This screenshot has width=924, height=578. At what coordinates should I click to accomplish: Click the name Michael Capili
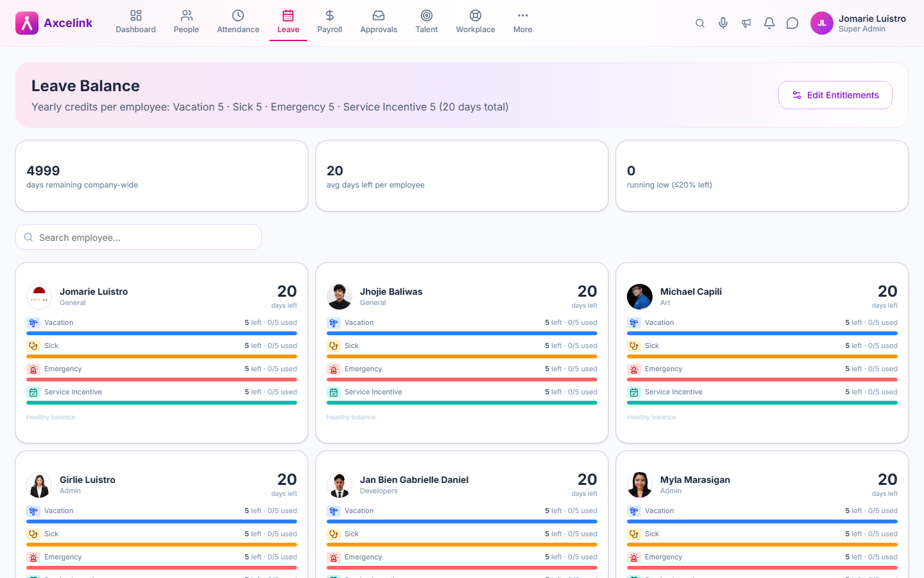pos(691,292)
